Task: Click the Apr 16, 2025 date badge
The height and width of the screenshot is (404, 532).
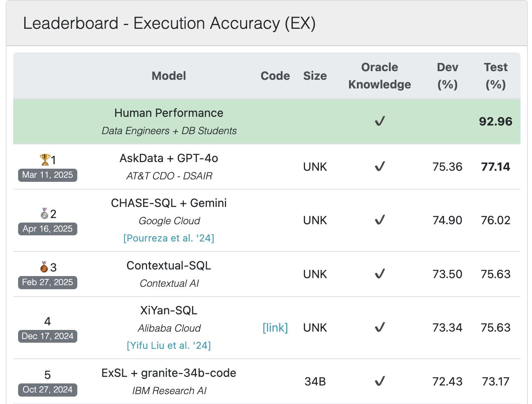Action: [48, 229]
